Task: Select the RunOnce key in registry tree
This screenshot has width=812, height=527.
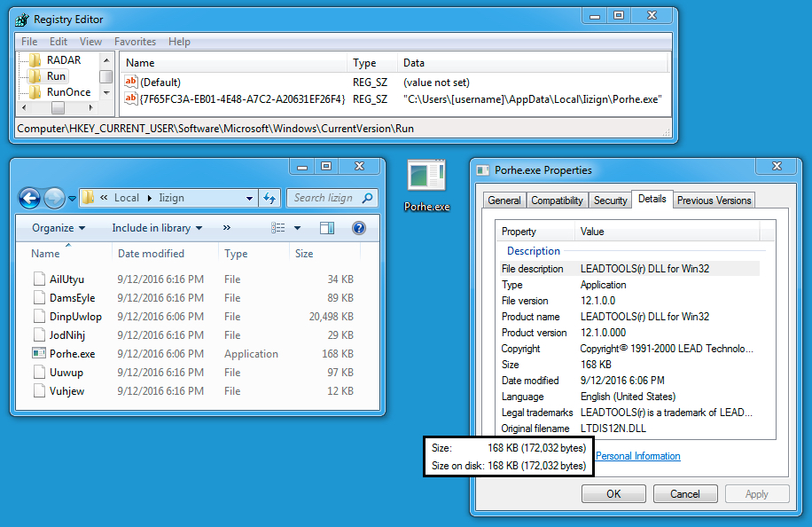Action: [x=68, y=92]
